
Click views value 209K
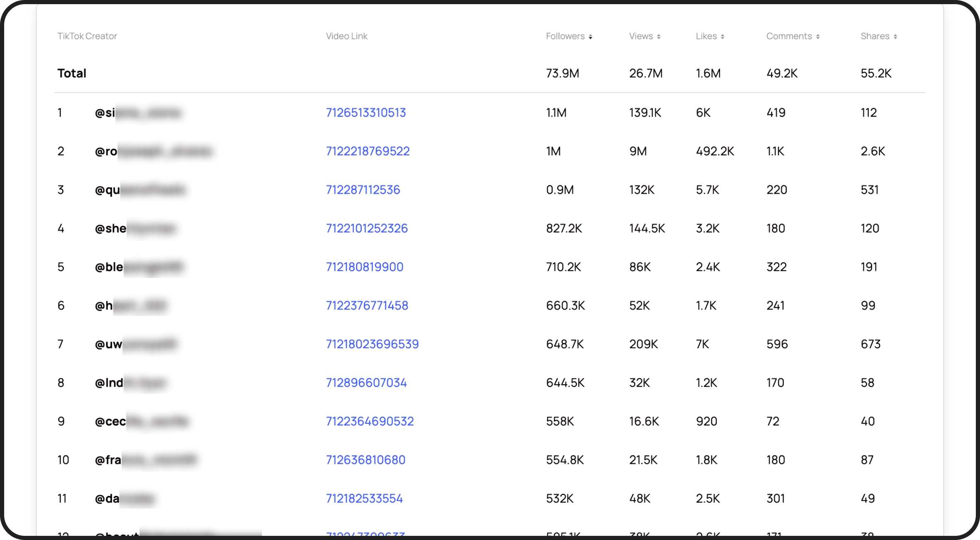click(x=644, y=344)
